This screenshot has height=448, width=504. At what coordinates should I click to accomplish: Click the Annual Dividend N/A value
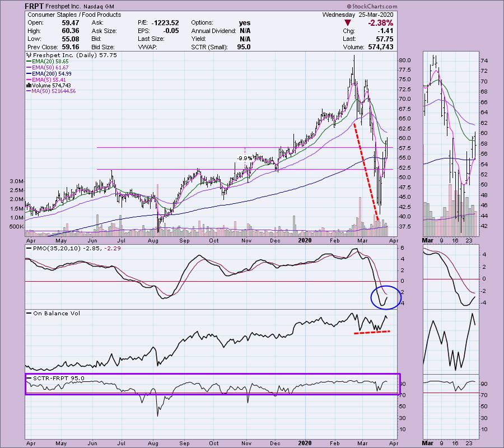click(245, 31)
